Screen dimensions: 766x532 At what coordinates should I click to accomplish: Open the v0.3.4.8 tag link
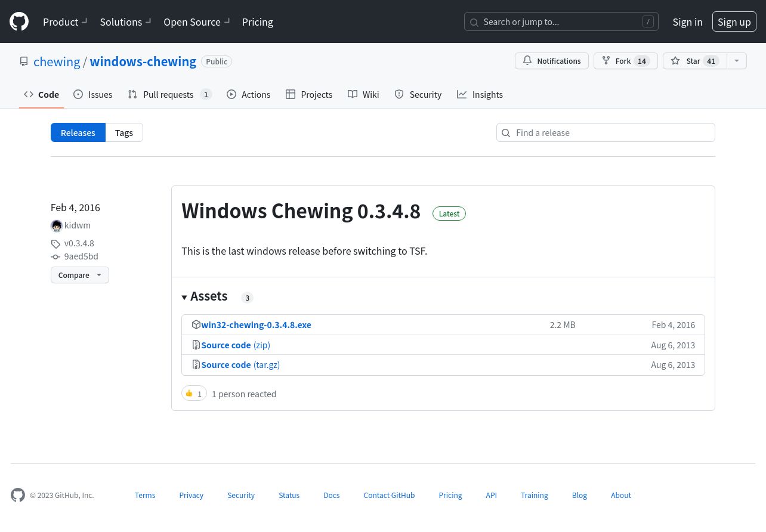(79, 243)
